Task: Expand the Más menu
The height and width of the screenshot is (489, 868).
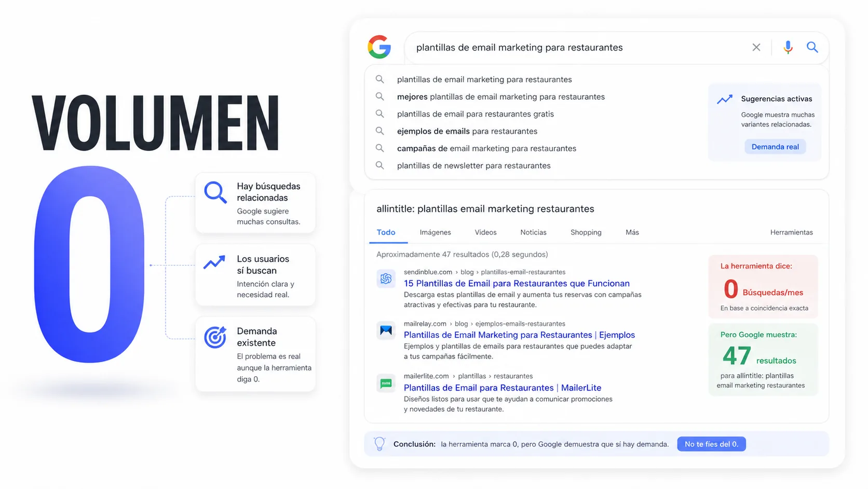Action: [x=632, y=232]
